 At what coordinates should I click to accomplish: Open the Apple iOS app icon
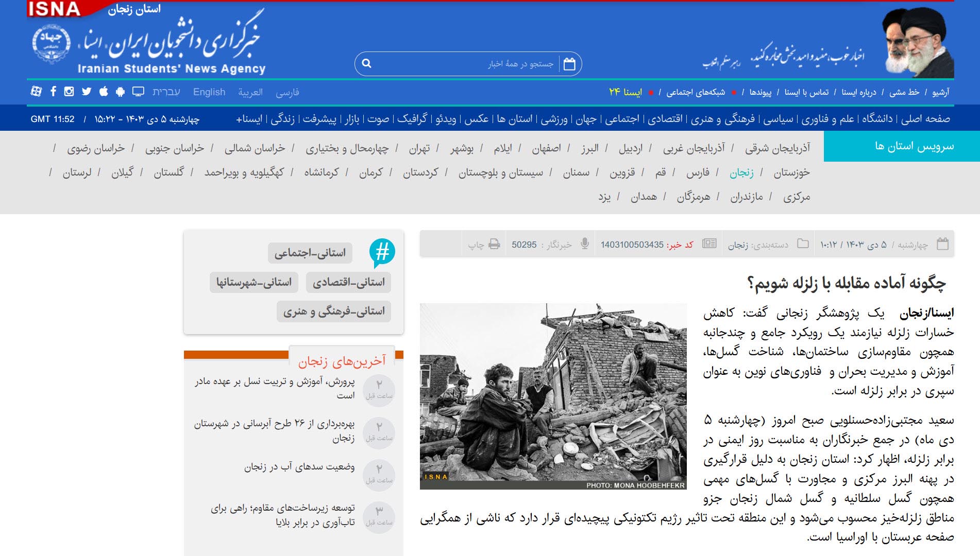(104, 92)
